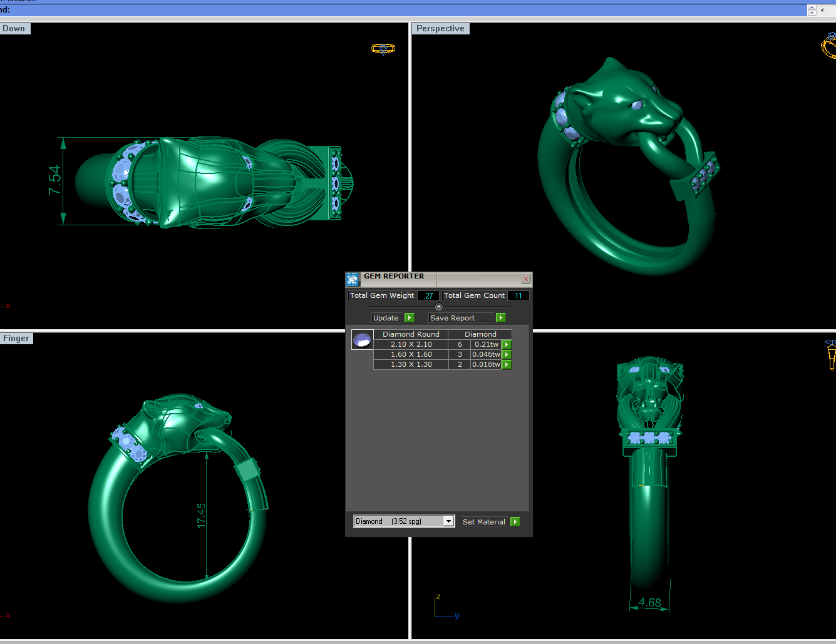Click the Total Gem Count value 11

click(518, 295)
